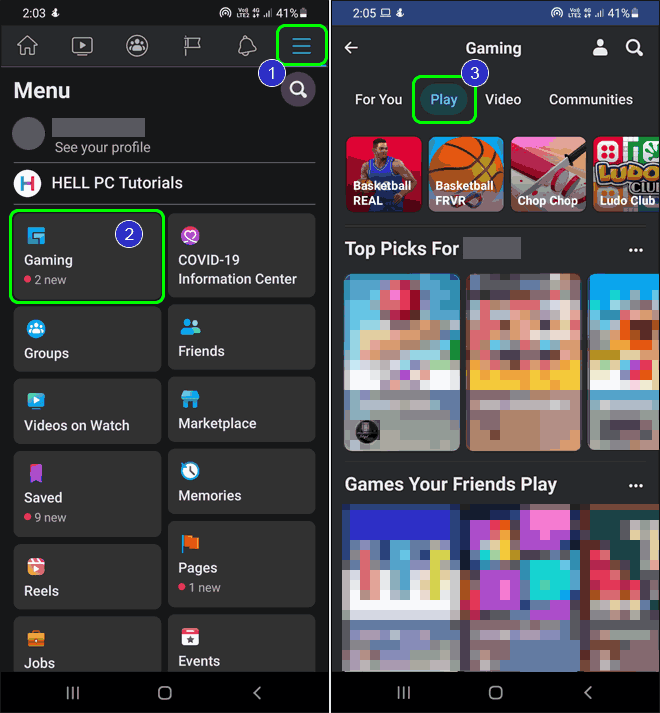Image resolution: width=660 pixels, height=713 pixels.
Task: Switch to the Communities tab
Action: [591, 100]
